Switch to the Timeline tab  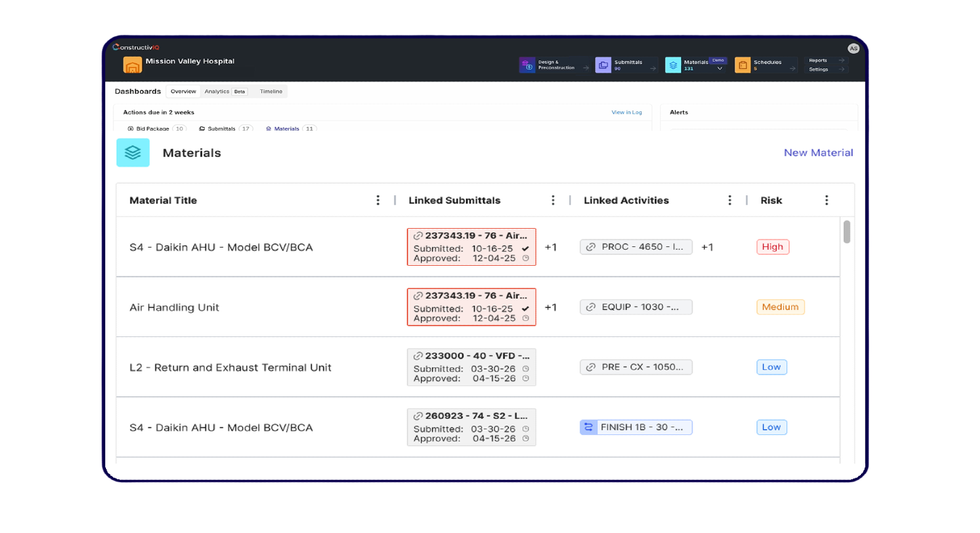pyautogui.click(x=271, y=91)
